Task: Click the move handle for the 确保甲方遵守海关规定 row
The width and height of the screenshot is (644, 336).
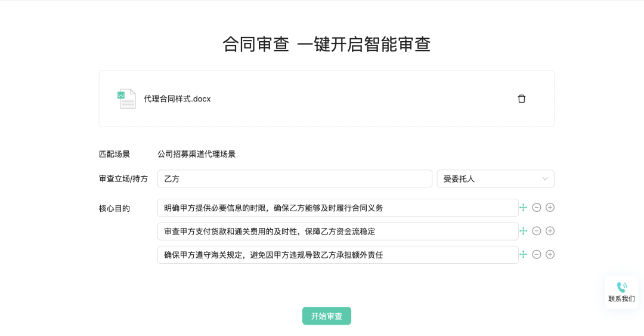Action: point(524,255)
